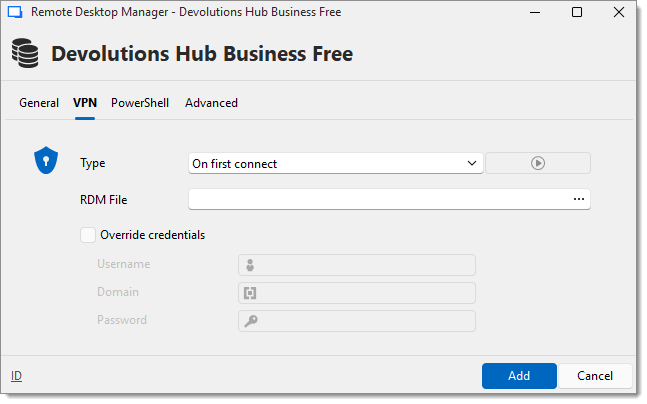
Task: Click the dropdown arrow beside On first connect
Action: (472, 163)
